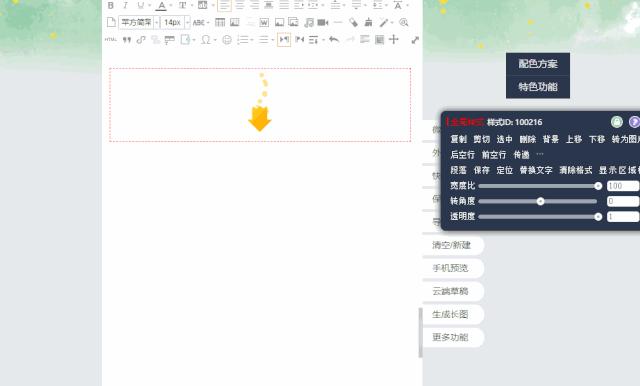640x386 pixels.
Task: Open the 配色方案 menu item
Action: tap(538, 64)
